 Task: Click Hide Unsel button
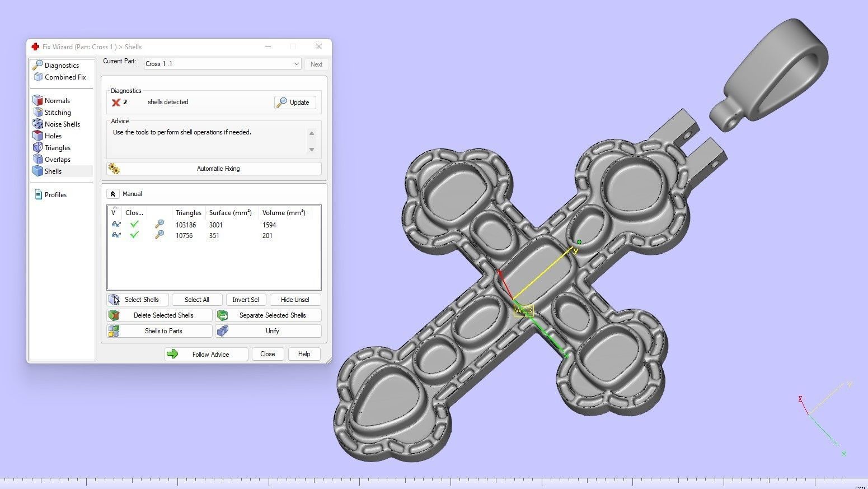coord(295,300)
